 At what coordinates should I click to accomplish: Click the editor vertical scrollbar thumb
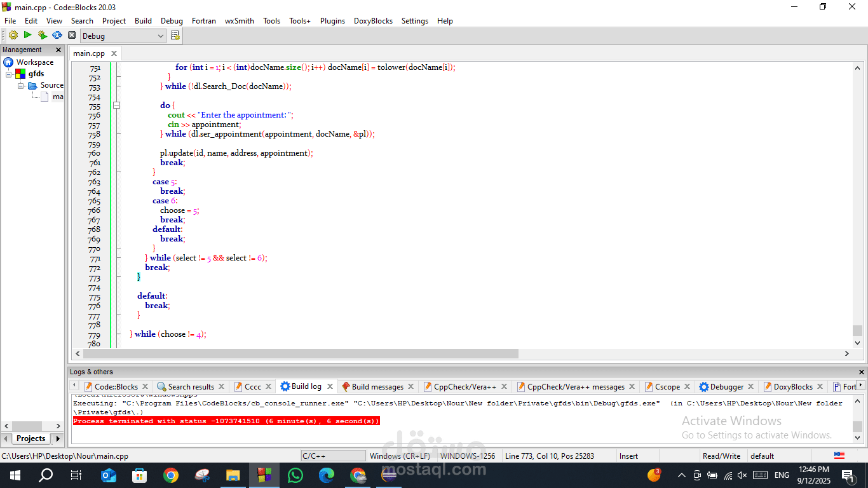(x=857, y=330)
